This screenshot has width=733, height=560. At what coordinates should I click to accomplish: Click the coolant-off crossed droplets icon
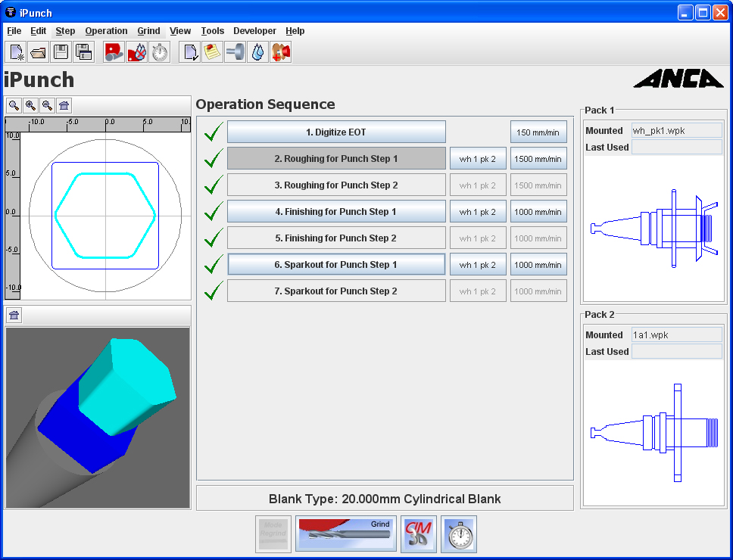pos(136,52)
